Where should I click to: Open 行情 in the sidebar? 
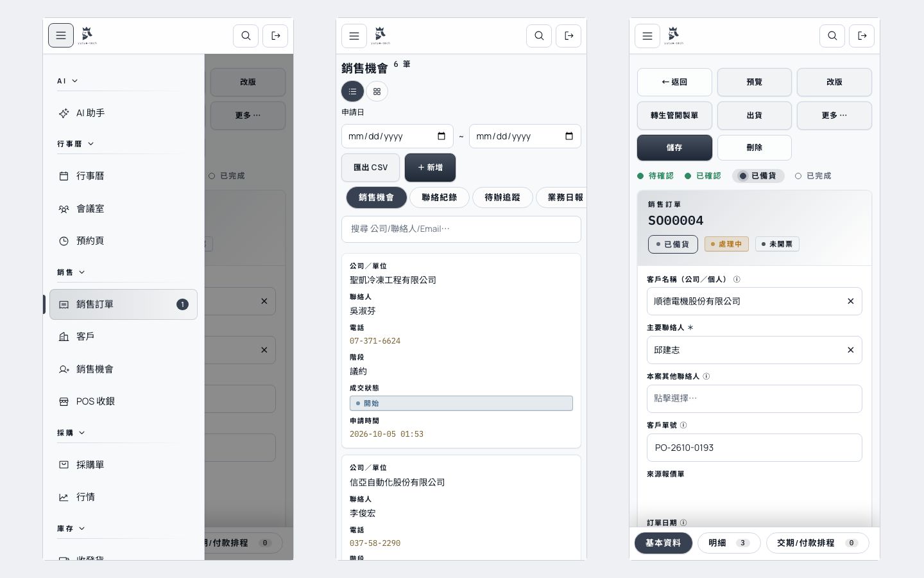[123, 497]
